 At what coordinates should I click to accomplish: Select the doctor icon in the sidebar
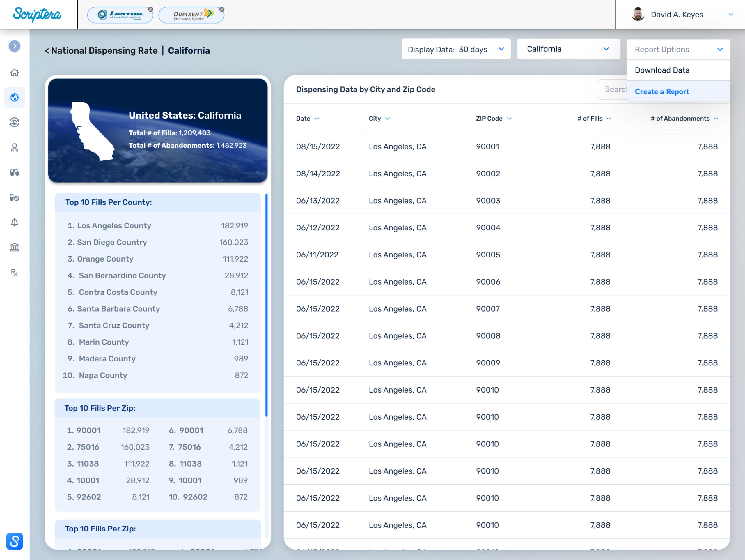[15, 148]
